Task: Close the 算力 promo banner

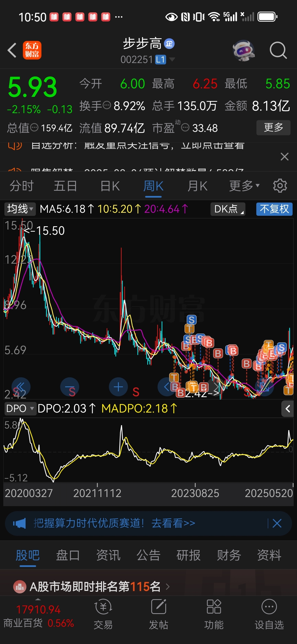Action: (277, 523)
